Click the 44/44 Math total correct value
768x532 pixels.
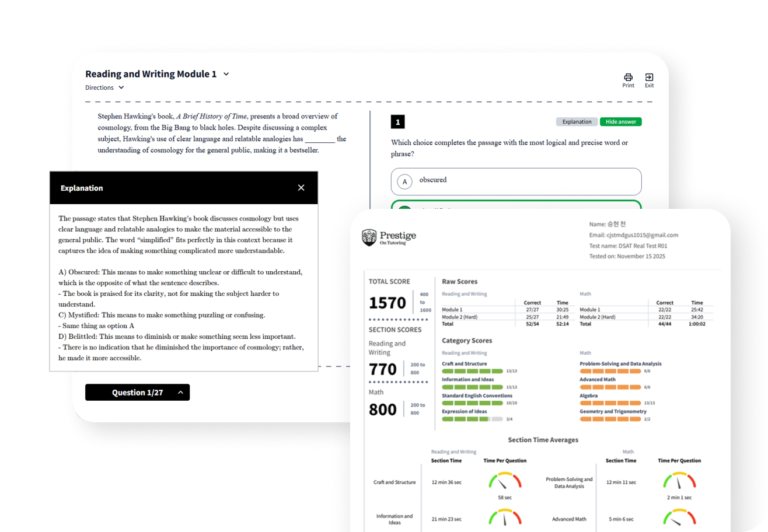pos(665,324)
